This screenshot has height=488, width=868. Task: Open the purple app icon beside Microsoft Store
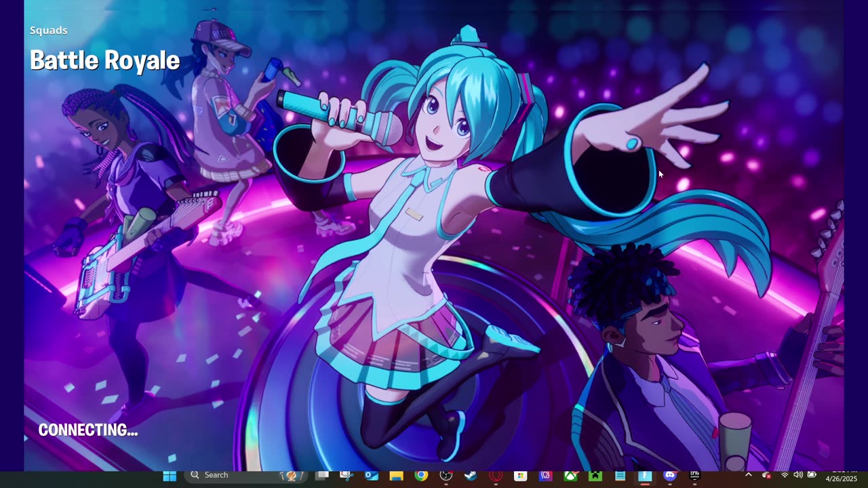click(545, 476)
